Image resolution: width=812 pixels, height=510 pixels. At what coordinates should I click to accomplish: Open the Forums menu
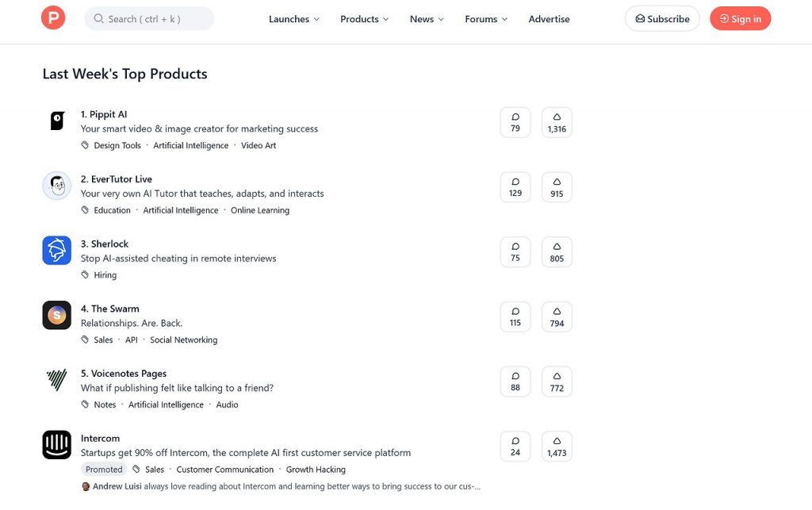click(486, 19)
